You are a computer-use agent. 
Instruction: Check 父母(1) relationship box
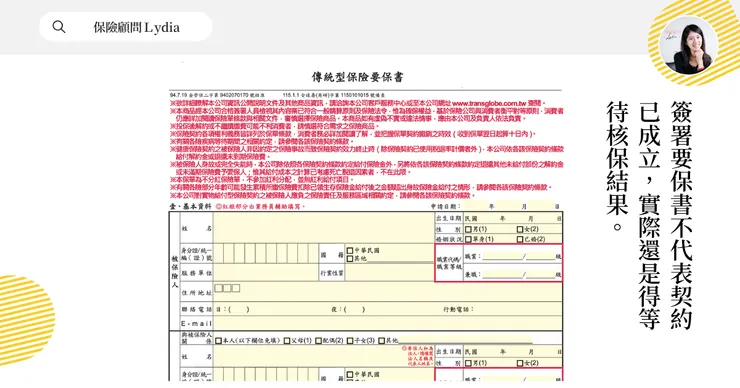click(x=287, y=340)
